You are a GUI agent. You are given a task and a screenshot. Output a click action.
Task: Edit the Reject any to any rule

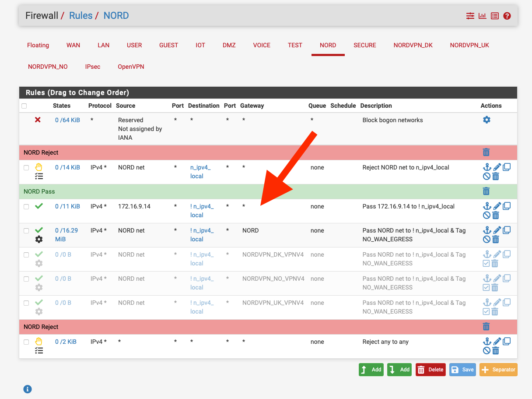497,341
